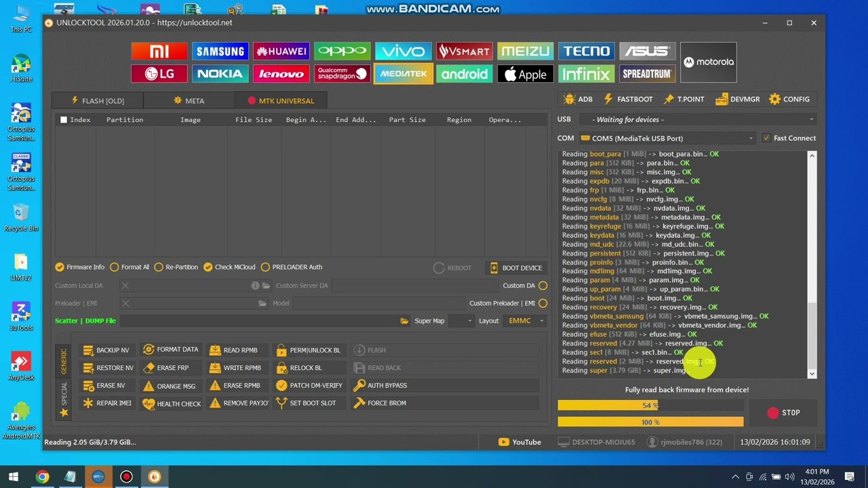Open the DEVMGR device manager
Image resolution: width=868 pixels, height=488 pixels.
point(737,99)
